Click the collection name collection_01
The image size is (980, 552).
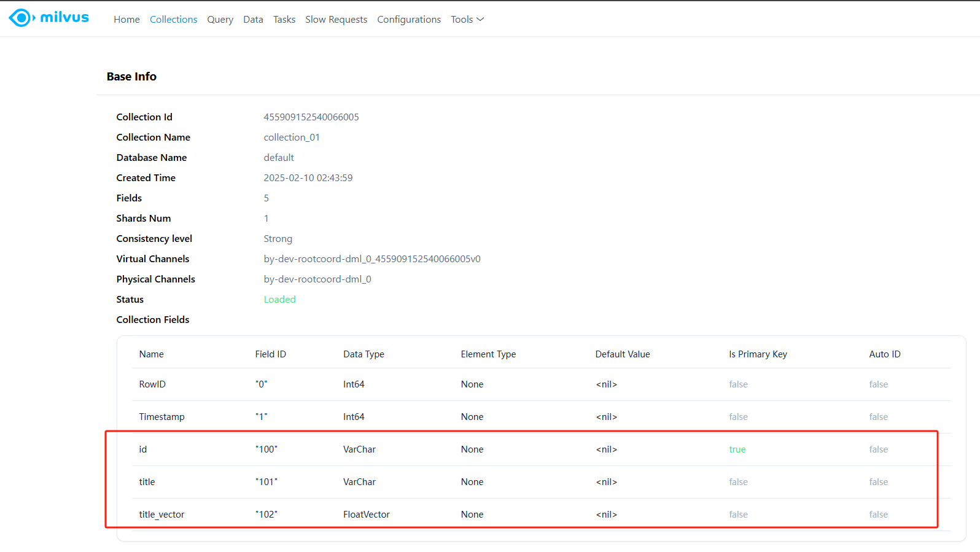click(x=292, y=137)
